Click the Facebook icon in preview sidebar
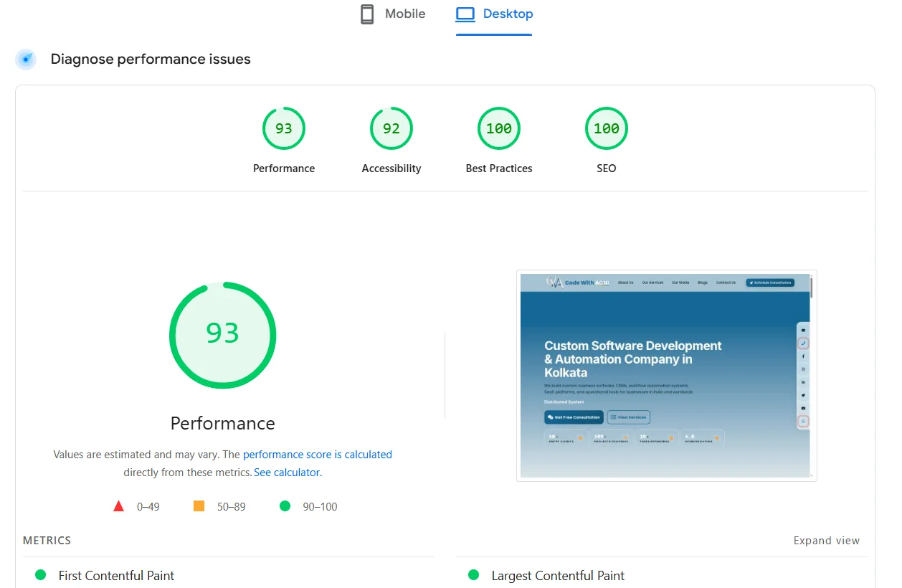This screenshot has height=588, width=902. coord(804,356)
